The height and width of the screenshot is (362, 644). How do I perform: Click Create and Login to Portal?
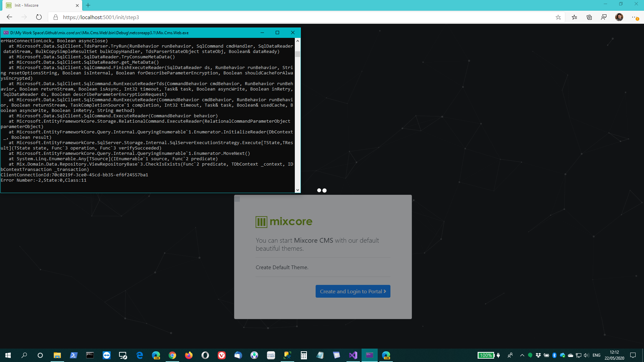coord(353,291)
